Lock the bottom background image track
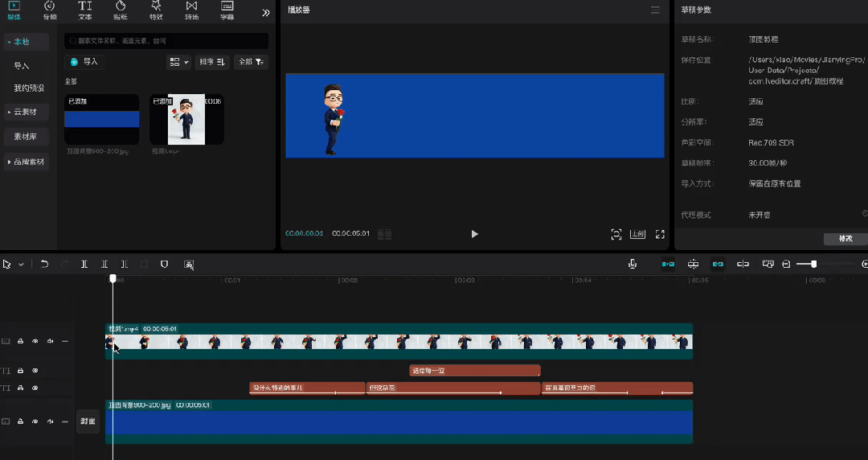 coord(21,421)
